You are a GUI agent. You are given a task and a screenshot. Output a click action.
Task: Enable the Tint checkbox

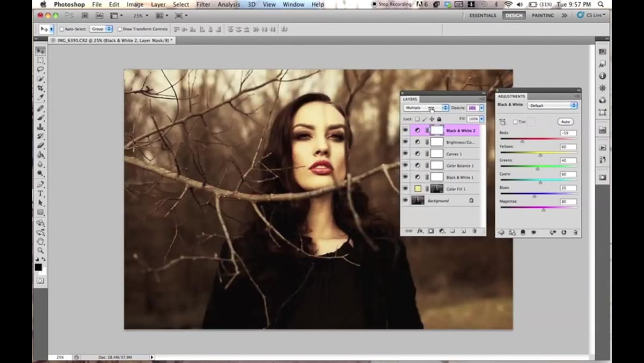(515, 122)
